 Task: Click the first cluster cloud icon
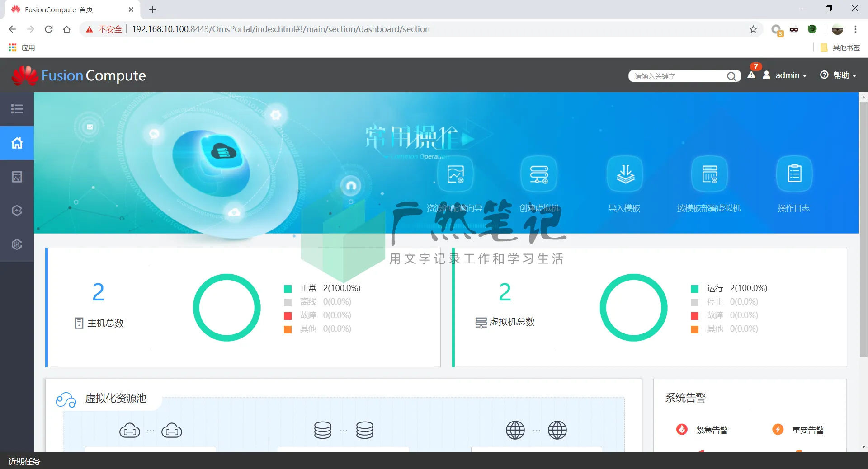point(130,431)
